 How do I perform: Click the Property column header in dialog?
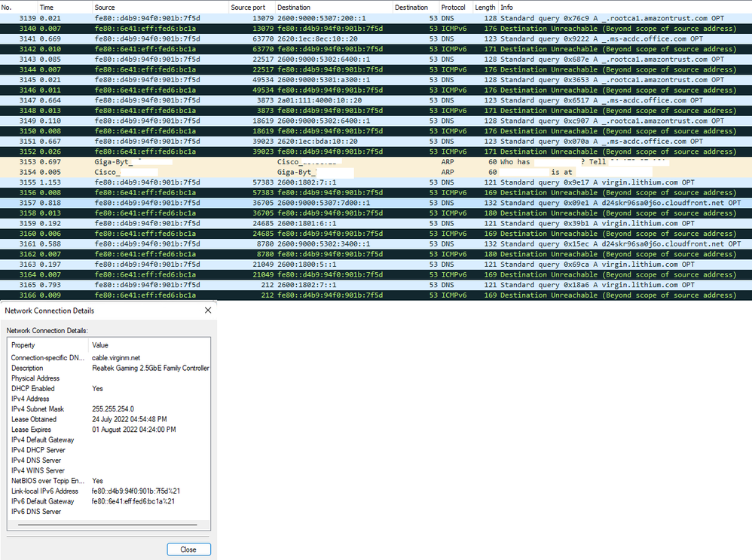tap(48, 345)
